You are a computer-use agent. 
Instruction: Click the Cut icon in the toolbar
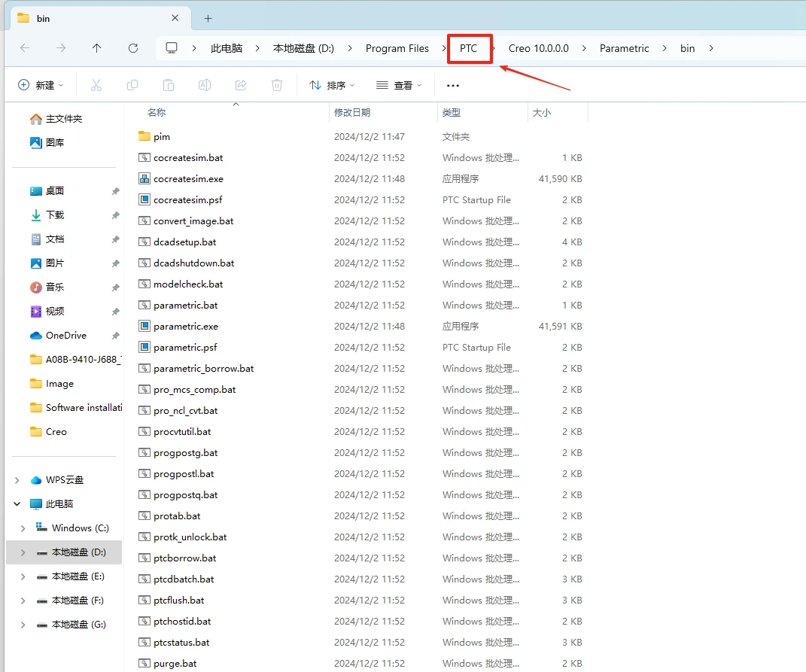coord(96,84)
